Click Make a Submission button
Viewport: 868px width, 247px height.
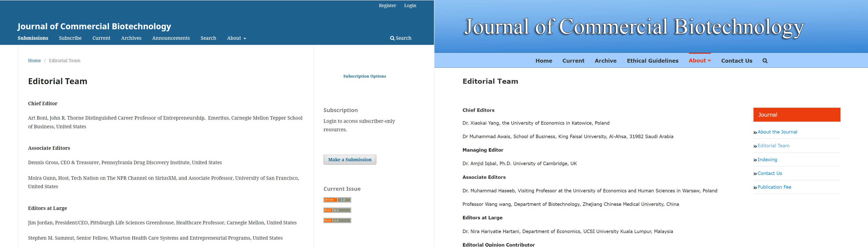pos(350,159)
